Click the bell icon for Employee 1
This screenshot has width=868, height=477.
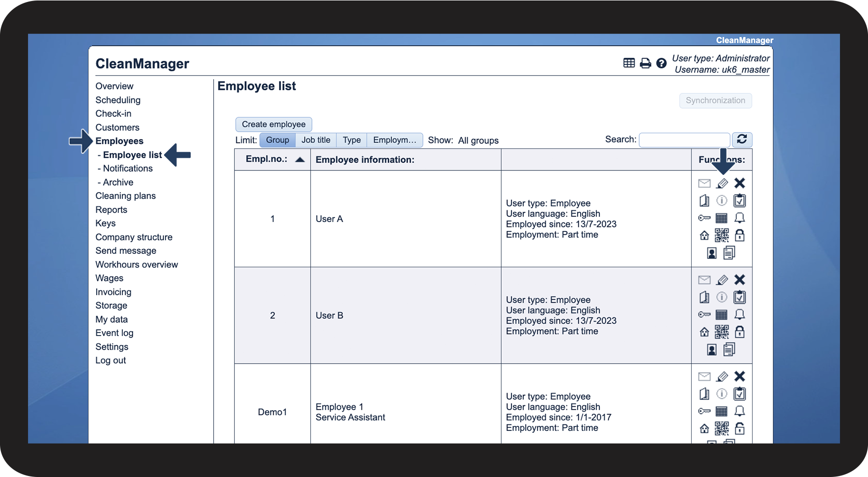pyautogui.click(x=739, y=411)
